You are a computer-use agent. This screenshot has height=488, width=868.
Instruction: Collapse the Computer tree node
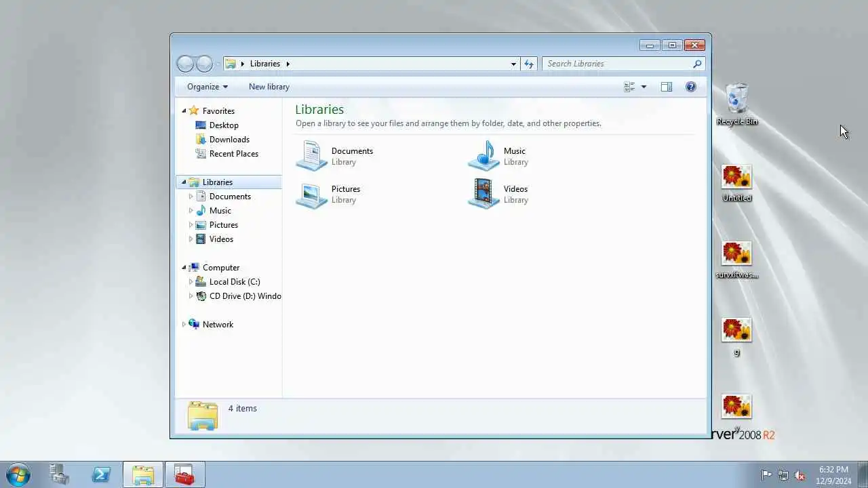(x=184, y=268)
